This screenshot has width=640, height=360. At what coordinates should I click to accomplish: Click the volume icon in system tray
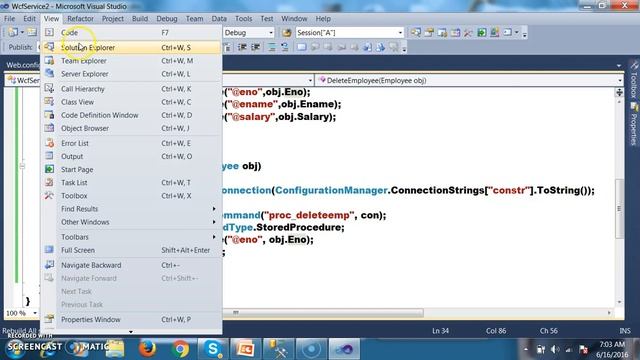pyautogui.click(x=555, y=349)
